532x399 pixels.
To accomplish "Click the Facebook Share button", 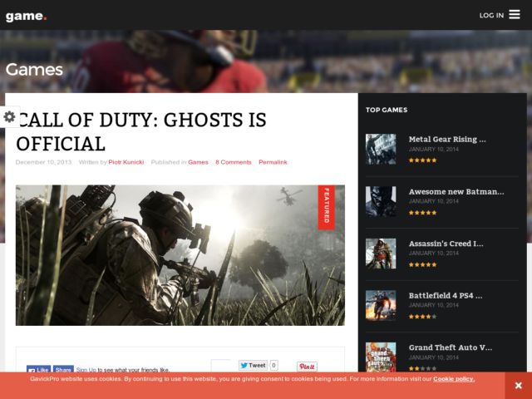I will [64, 369].
